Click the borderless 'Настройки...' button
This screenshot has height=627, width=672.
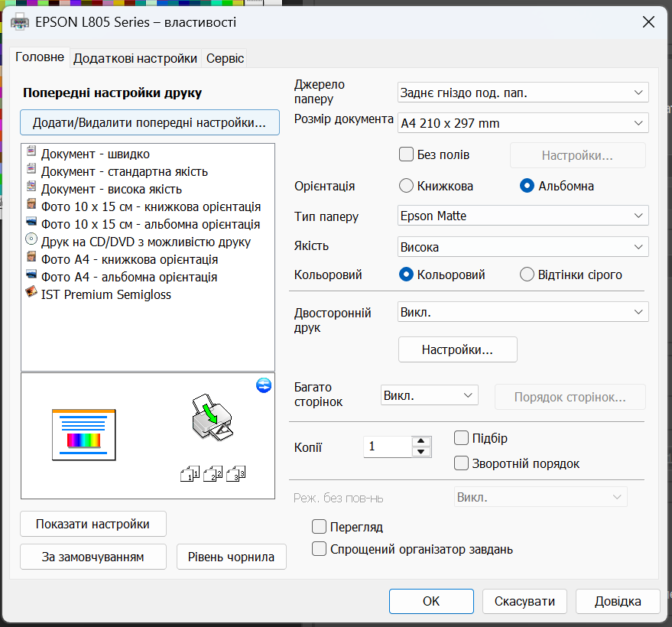pyautogui.click(x=577, y=155)
